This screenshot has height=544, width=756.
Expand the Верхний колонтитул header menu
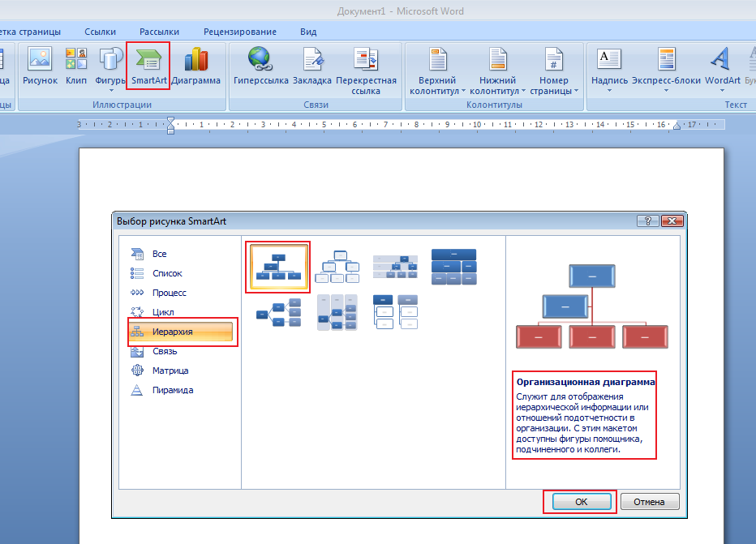437,71
